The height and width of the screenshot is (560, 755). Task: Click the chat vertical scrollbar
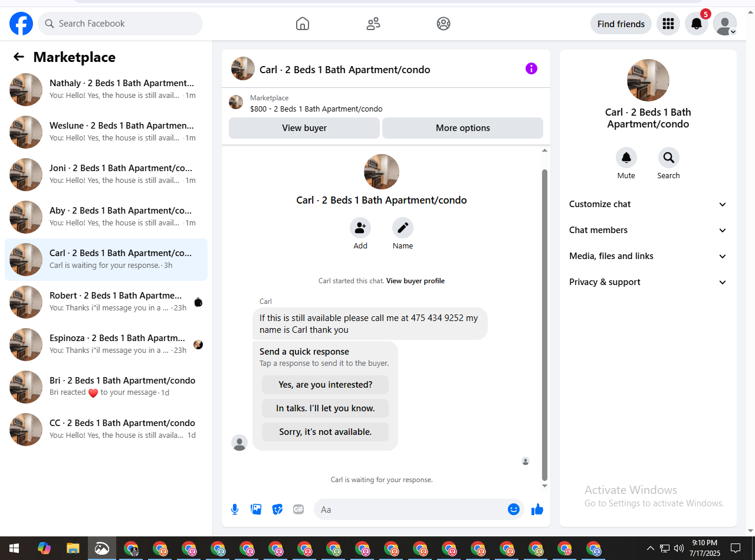[544, 325]
